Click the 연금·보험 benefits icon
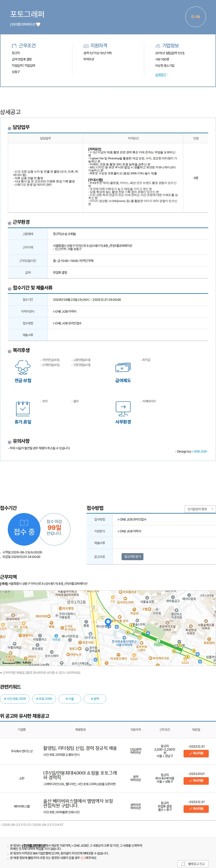The width and height of the screenshot is (216, 868). point(23,367)
